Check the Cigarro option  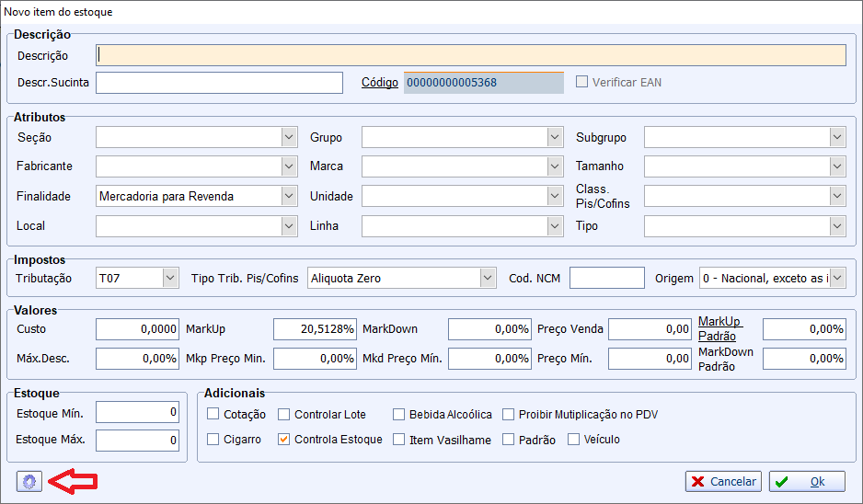coord(213,440)
